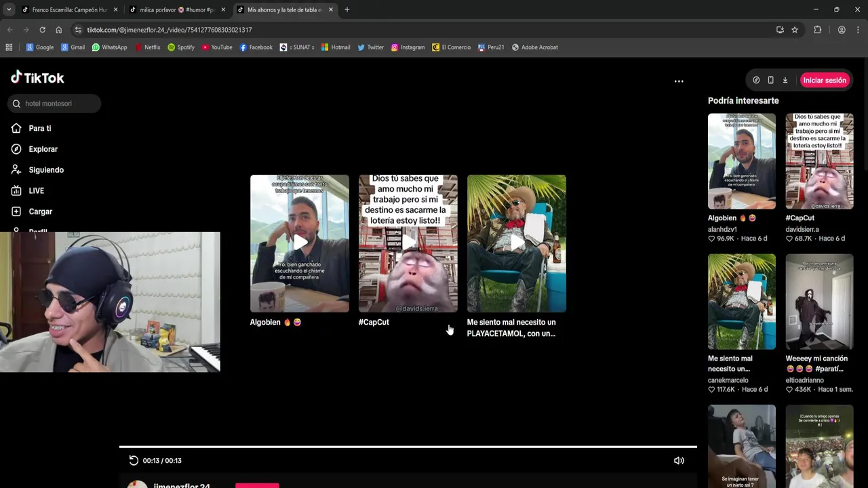Image resolution: width=868 pixels, height=488 pixels.
Task: Play the #CapCut monkey video in center
Action: (408, 243)
